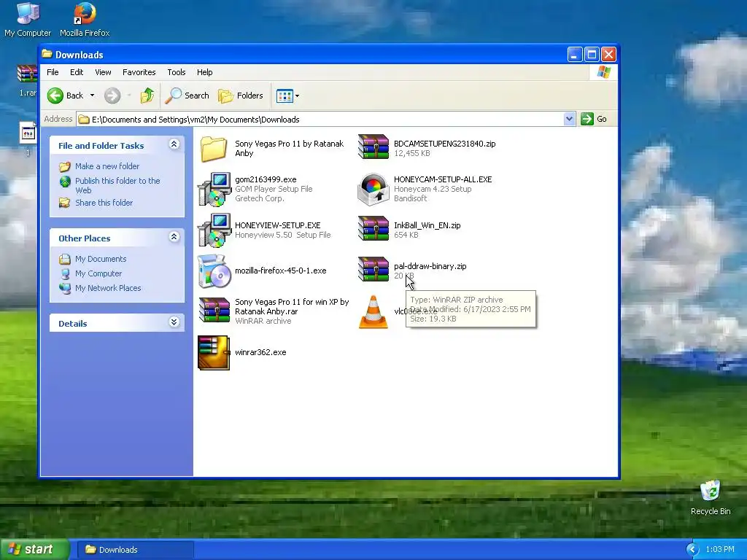Go up one folder level
This screenshot has width=747, height=560.
point(147,96)
